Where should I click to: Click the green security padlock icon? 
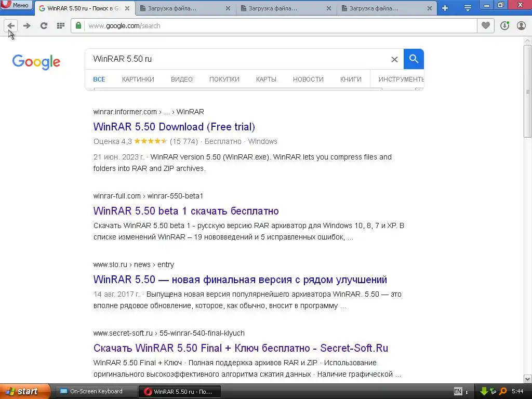coord(78,25)
